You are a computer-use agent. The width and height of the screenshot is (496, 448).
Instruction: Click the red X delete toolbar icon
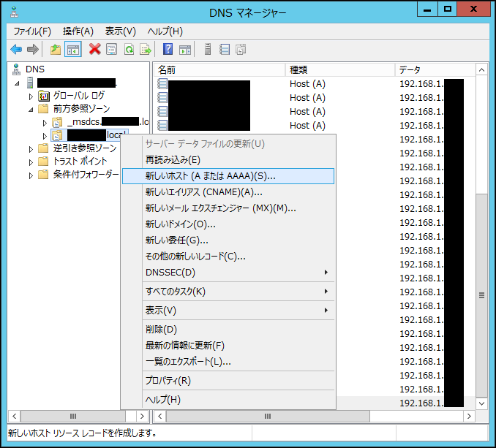pos(94,50)
